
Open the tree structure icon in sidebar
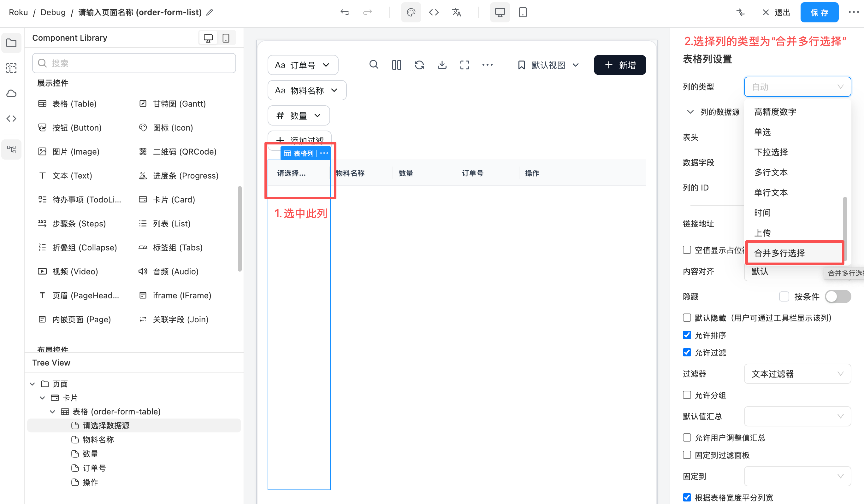click(11, 149)
